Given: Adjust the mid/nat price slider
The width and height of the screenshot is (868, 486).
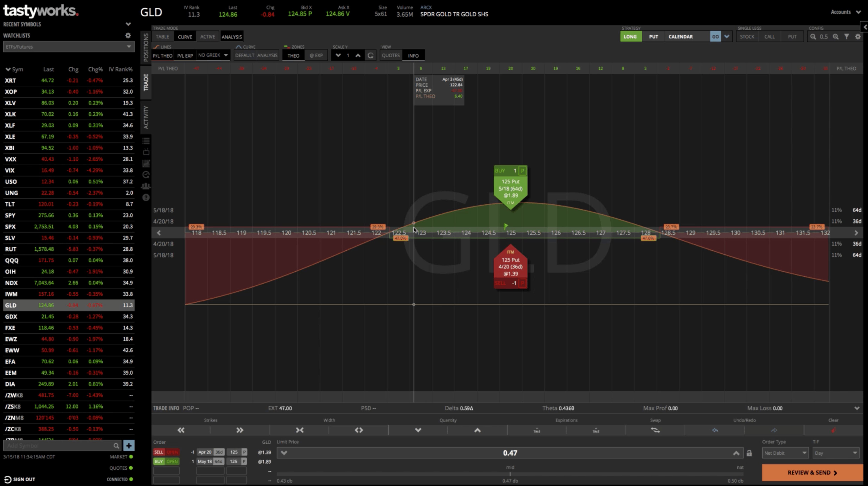Looking at the screenshot, I should (510, 474).
